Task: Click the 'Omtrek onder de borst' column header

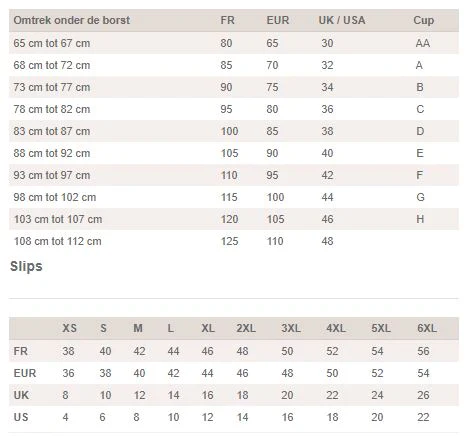Action: coord(72,20)
